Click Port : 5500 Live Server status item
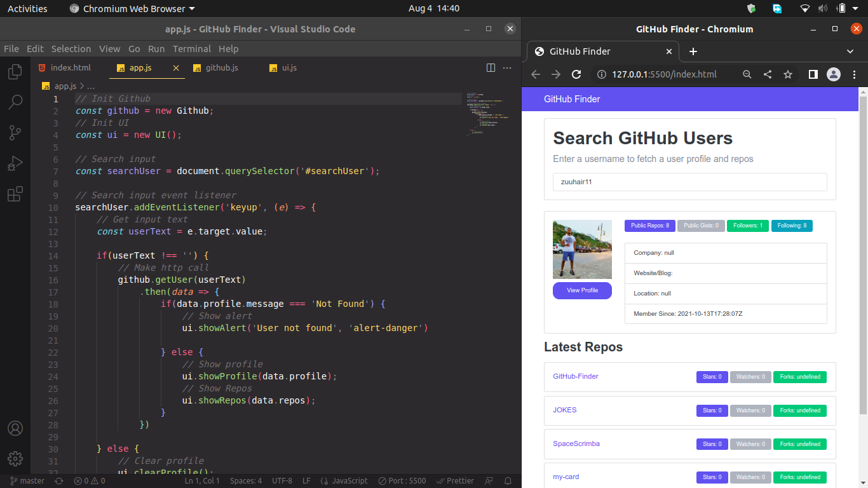868x488 pixels. click(x=402, y=481)
